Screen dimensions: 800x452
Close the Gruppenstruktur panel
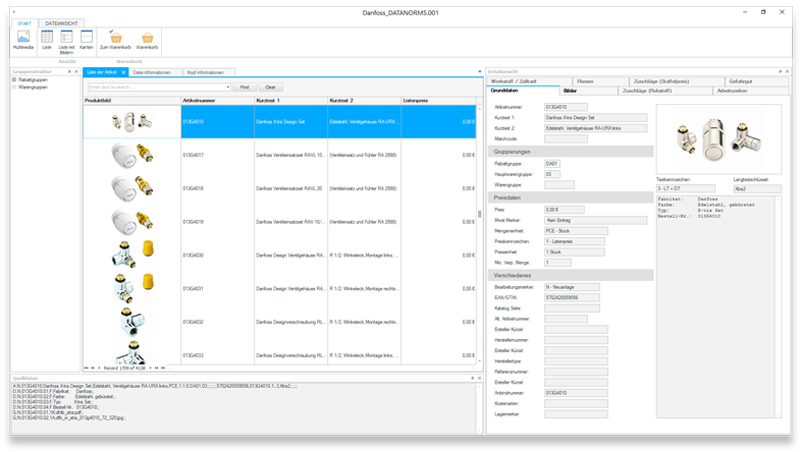point(76,72)
